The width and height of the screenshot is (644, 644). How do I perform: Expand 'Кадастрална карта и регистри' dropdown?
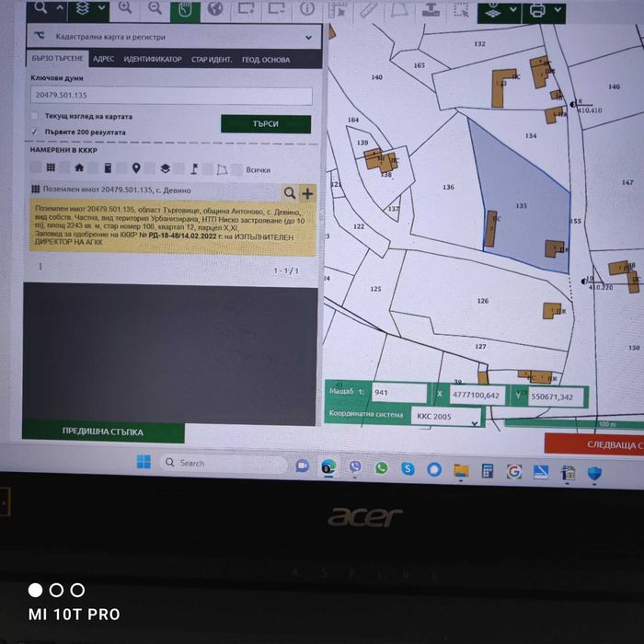click(308, 38)
